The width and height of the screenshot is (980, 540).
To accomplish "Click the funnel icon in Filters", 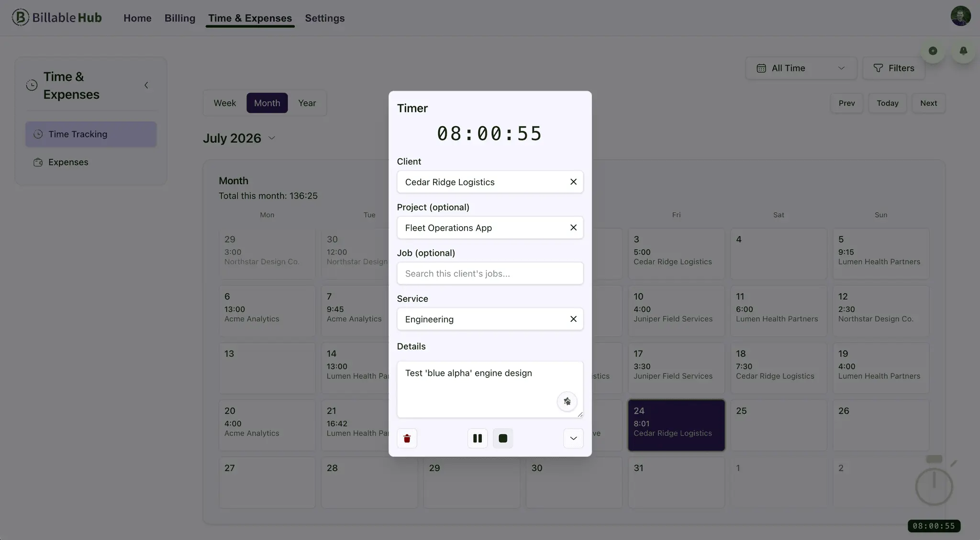I will (x=878, y=68).
